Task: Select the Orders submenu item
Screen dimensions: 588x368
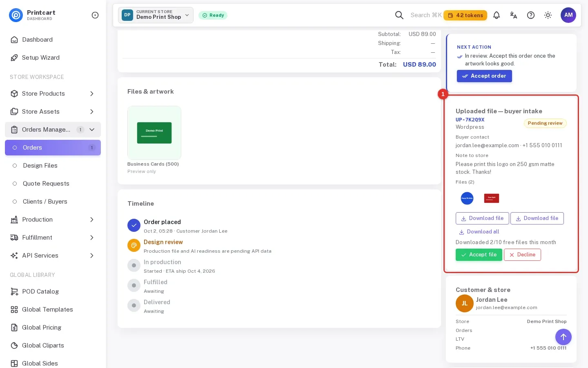Action: tap(53, 148)
